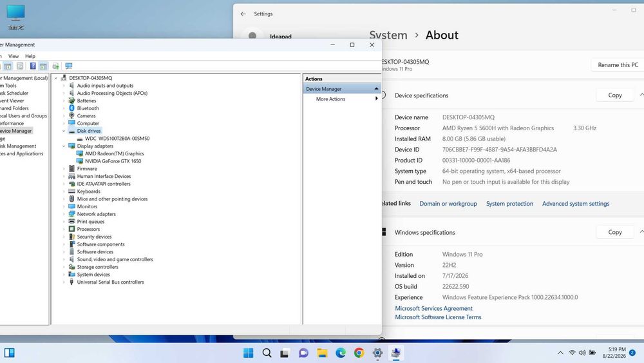Click the back arrow in Settings window
644x363 pixels.
[243, 14]
